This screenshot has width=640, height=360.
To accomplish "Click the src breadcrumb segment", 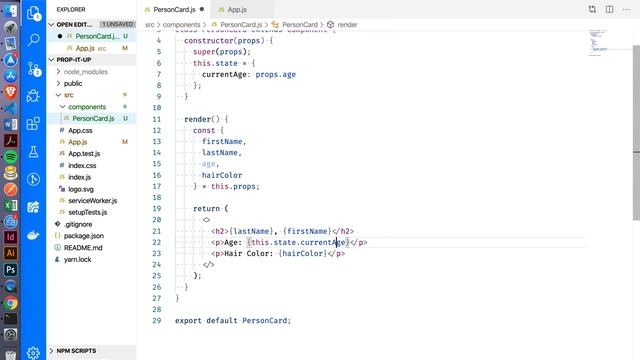I will [x=150, y=25].
